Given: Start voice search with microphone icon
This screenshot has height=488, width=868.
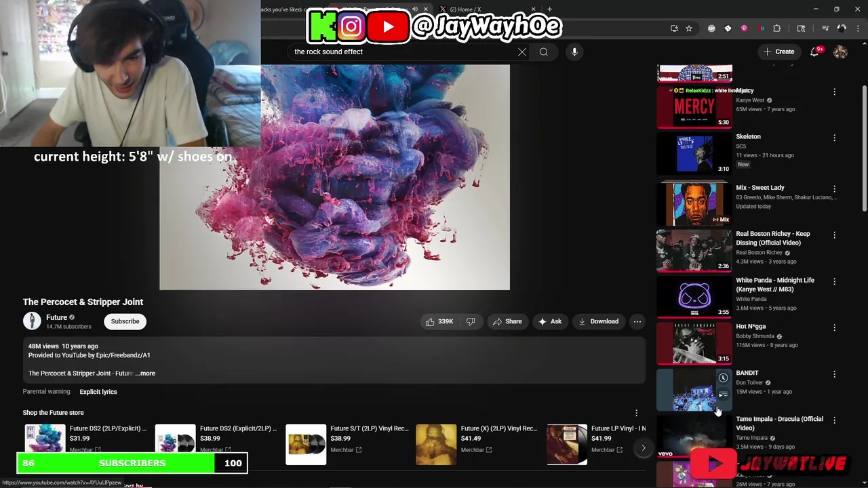Looking at the screenshot, I should click(574, 52).
